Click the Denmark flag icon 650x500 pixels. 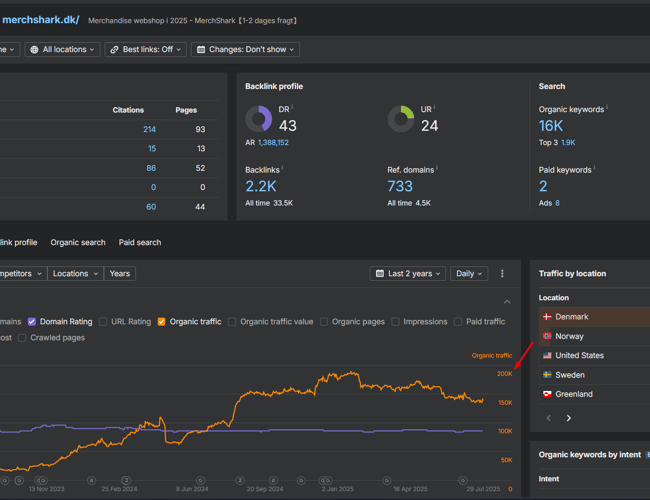(x=547, y=317)
